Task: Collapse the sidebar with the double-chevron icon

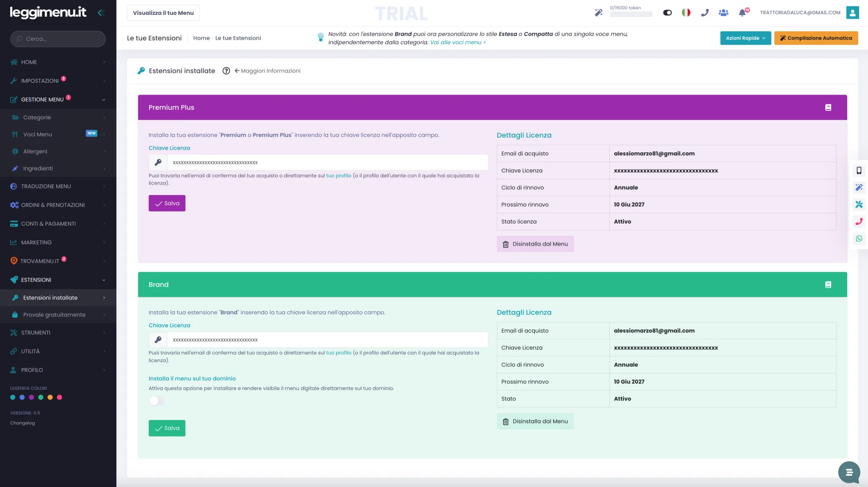Action: pos(101,13)
